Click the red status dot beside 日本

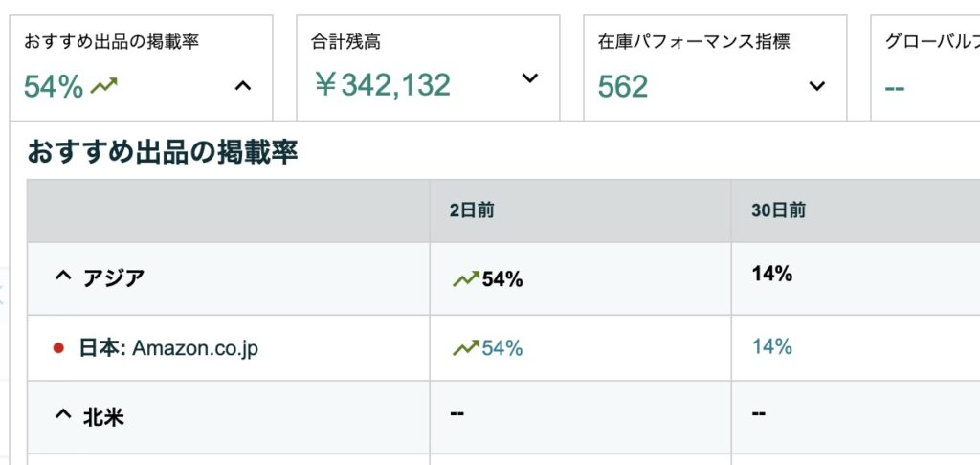pyautogui.click(x=58, y=348)
